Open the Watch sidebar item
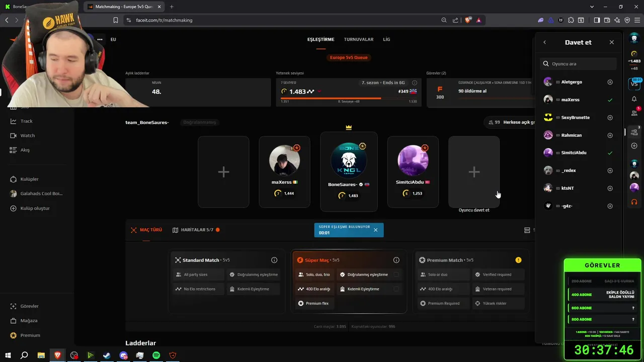This screenshot has height=362, width=644. click(x=27, y=136)
